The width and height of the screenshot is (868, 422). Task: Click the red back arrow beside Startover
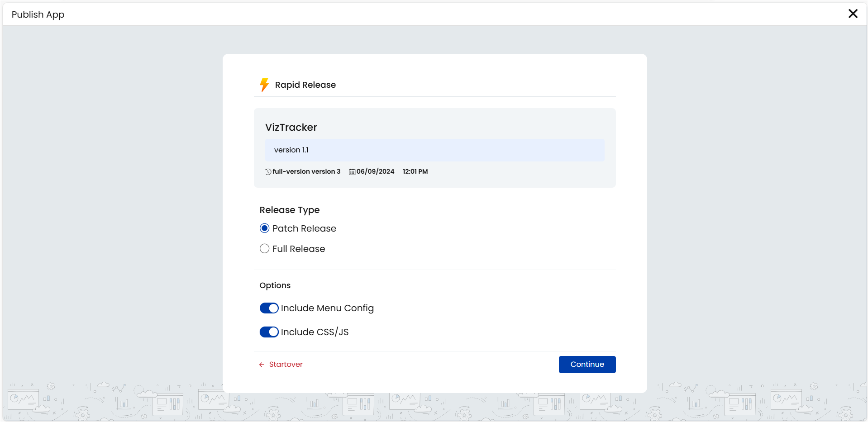point(262,365)
